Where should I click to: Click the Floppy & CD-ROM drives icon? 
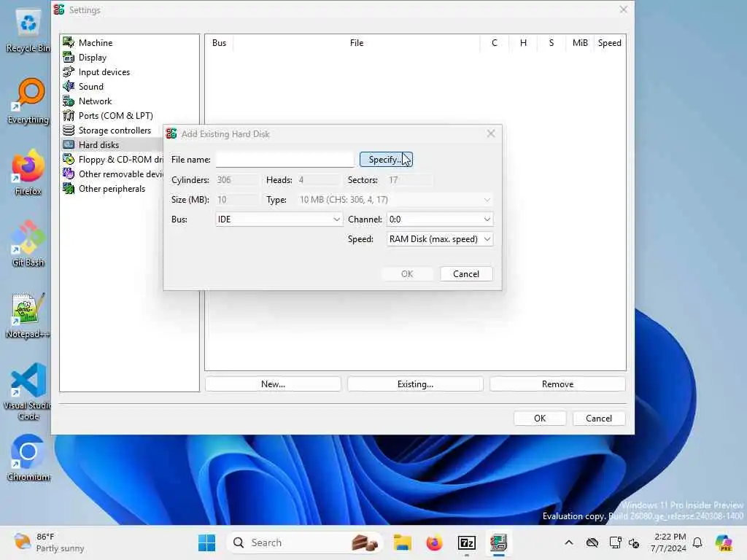(x=69, y=160)
